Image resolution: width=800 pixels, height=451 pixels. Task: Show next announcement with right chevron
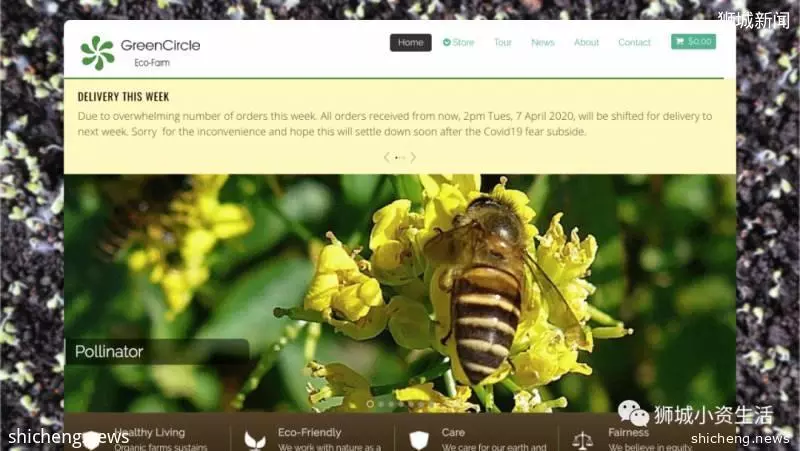413,157
